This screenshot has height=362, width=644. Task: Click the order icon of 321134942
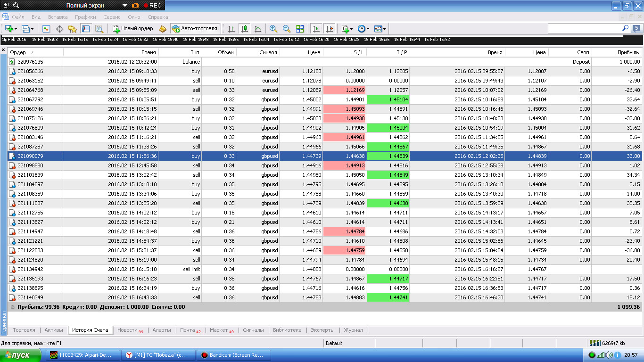12,269
